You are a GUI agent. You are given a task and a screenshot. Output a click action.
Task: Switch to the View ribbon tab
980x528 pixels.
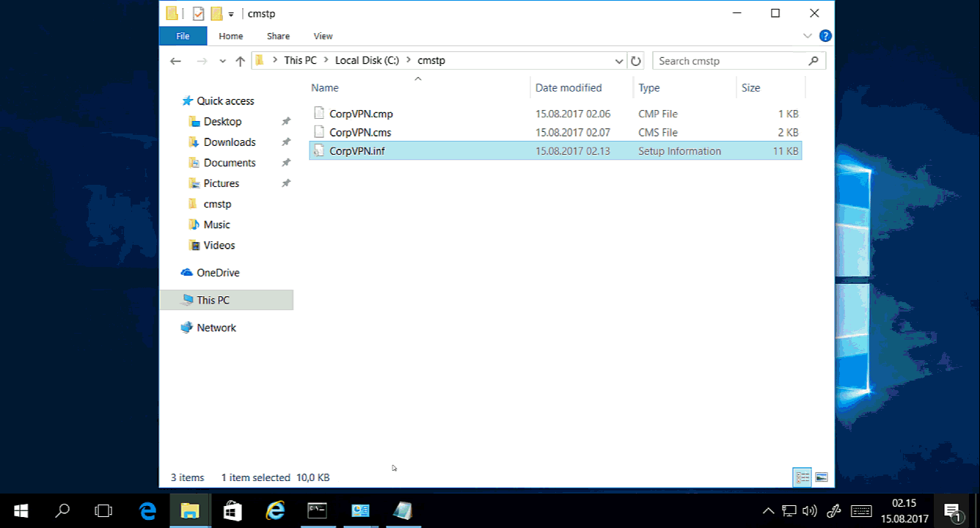[323, 36]
